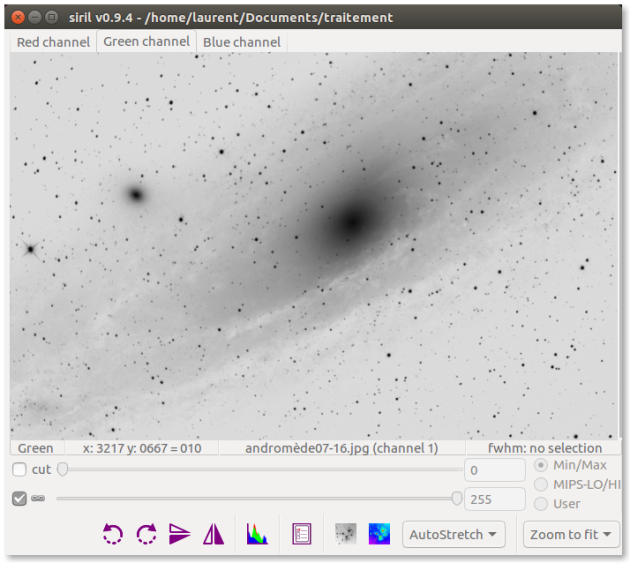Click the vertical mirror (split triangle) icon
This screenshot has height=563, width=630.
[213, 534]
